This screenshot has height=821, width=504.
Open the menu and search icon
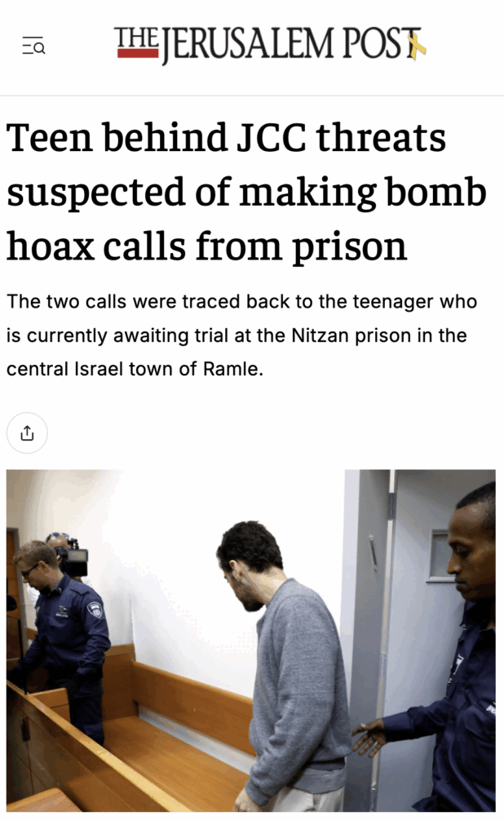coord(33,46)
